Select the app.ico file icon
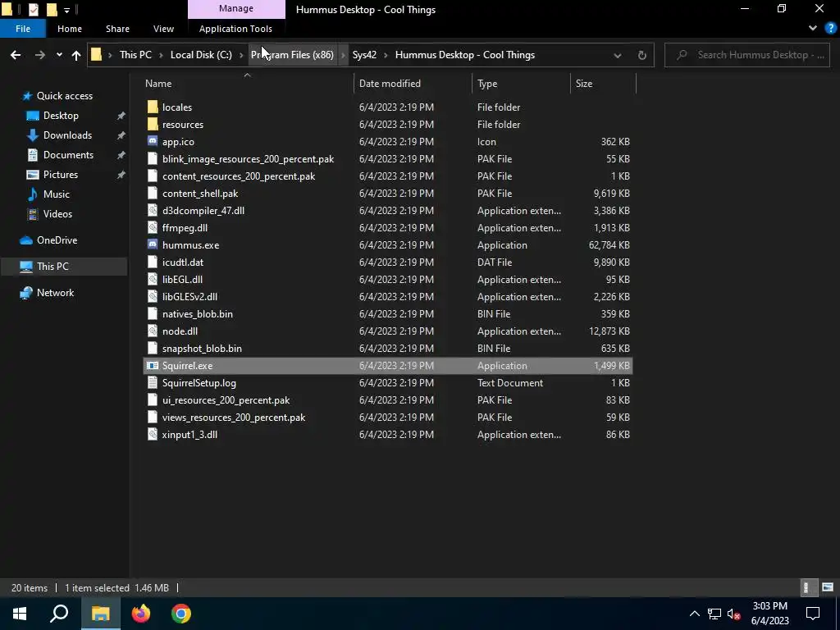This screenshot has width=840, height=630. coord(153,141)
